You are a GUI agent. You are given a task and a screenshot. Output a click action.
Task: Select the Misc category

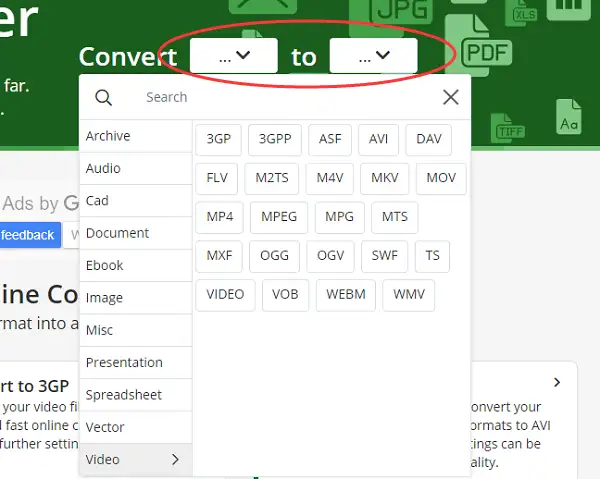pos(136,330)
